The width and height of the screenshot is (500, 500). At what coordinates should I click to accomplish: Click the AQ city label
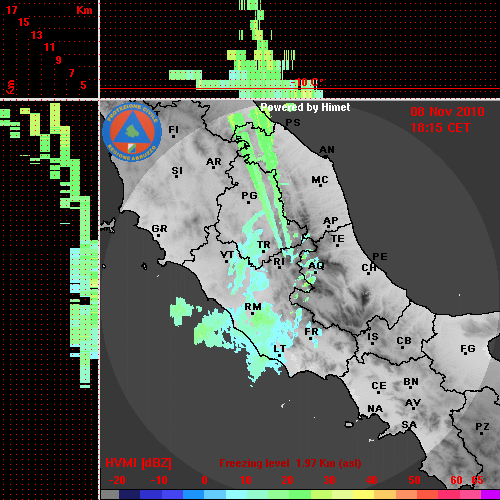point(316,266)
